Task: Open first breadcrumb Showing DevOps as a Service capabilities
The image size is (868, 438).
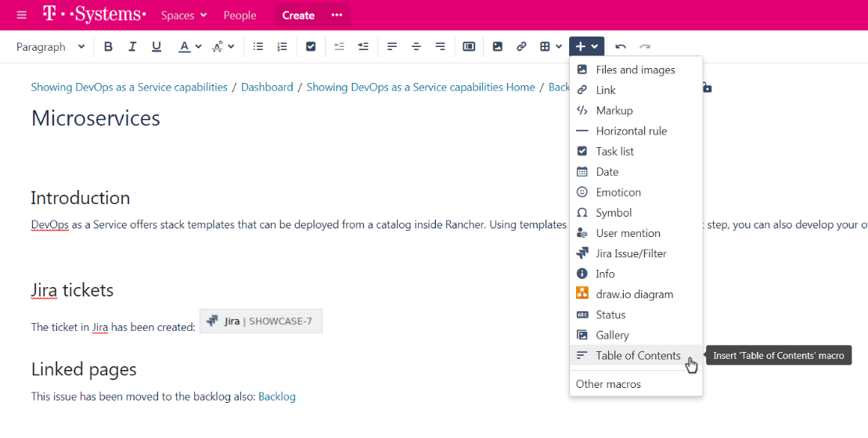Action: [x=129, y=88]
